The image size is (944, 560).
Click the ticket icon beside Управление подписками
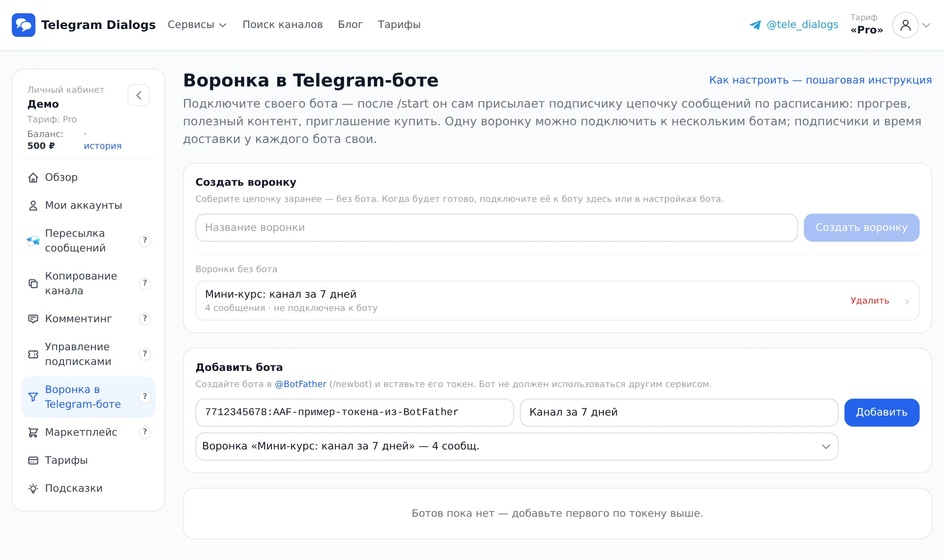33,354
